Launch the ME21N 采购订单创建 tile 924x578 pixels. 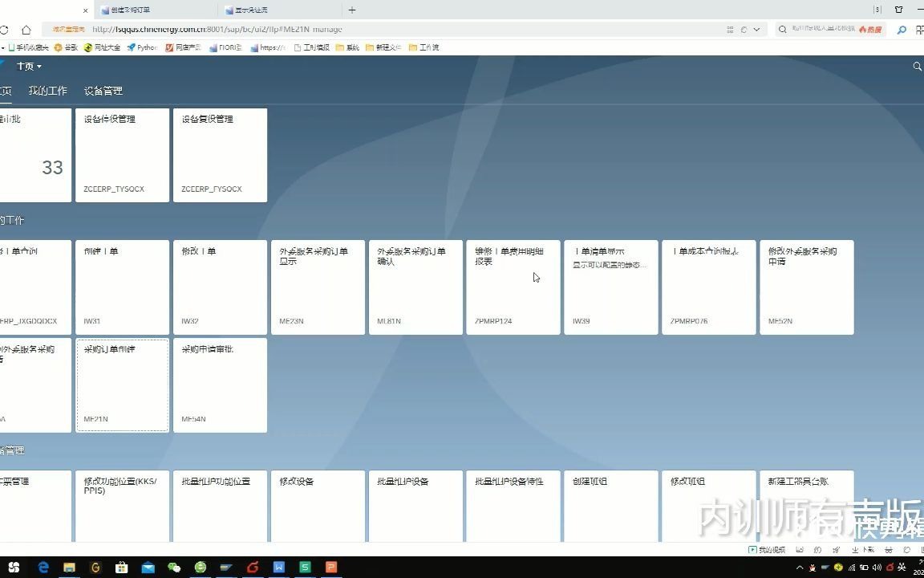pyautogui.click(x=122, y=385)
